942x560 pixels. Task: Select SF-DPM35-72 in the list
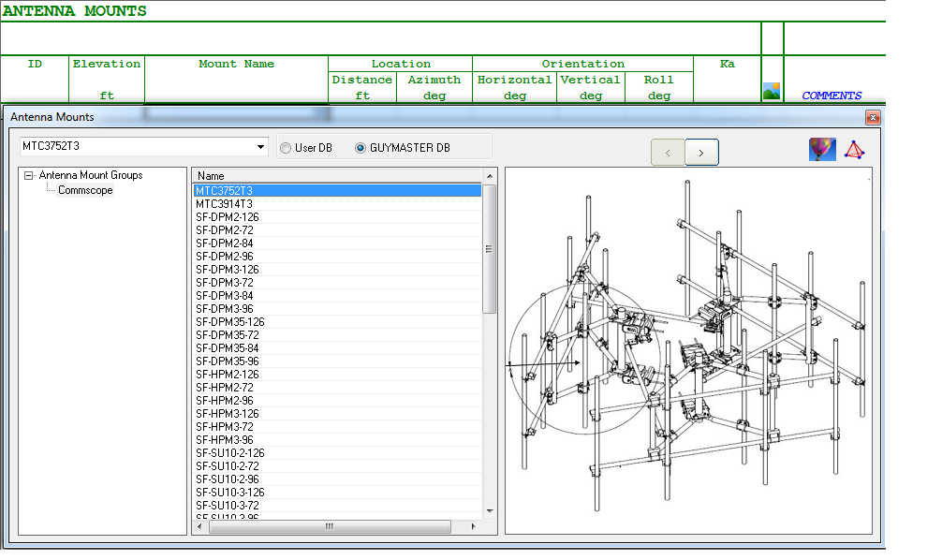click(x=337, y=335)
